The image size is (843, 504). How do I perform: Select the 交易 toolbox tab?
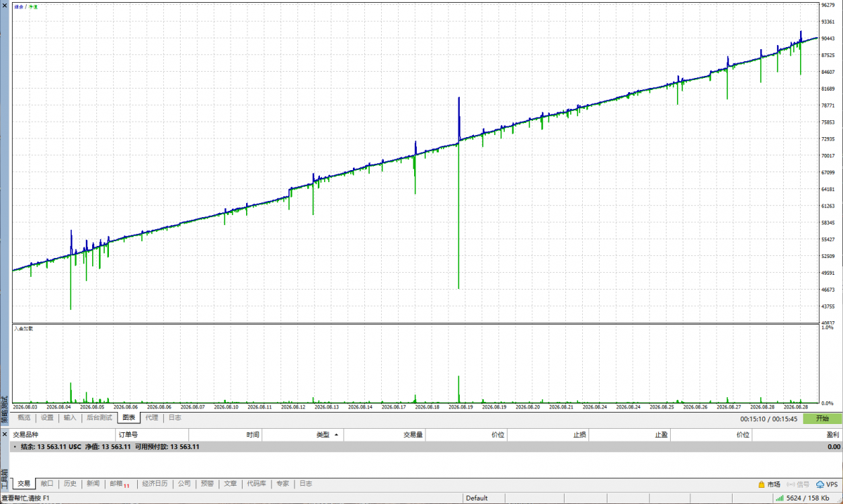pos(24,484)
